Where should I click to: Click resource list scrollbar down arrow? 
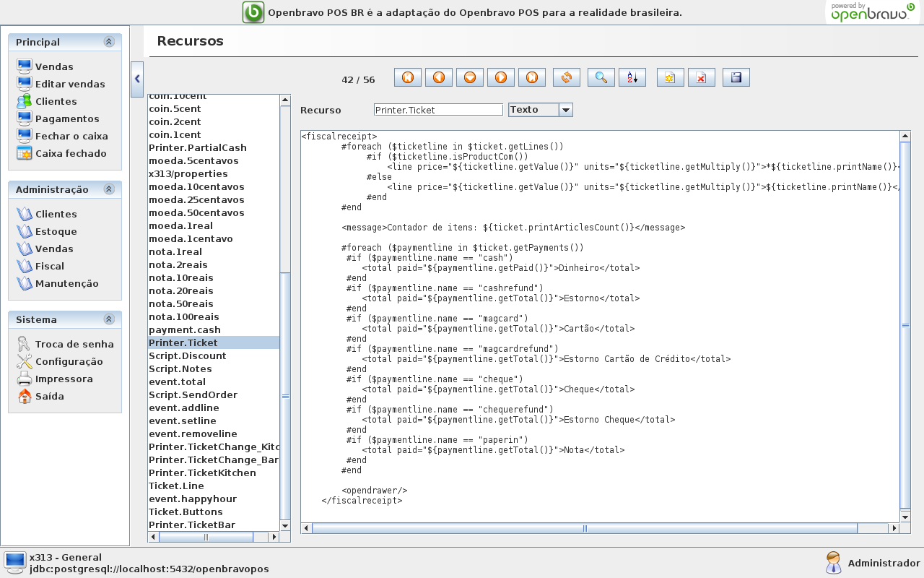[285, 525]
